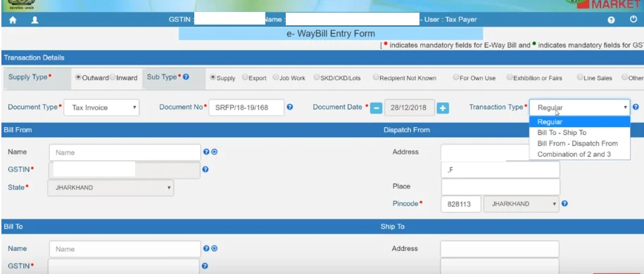Viewport: 644px width, 274px height.
Task: Select Outward supply type
Action: click(78, 77)
